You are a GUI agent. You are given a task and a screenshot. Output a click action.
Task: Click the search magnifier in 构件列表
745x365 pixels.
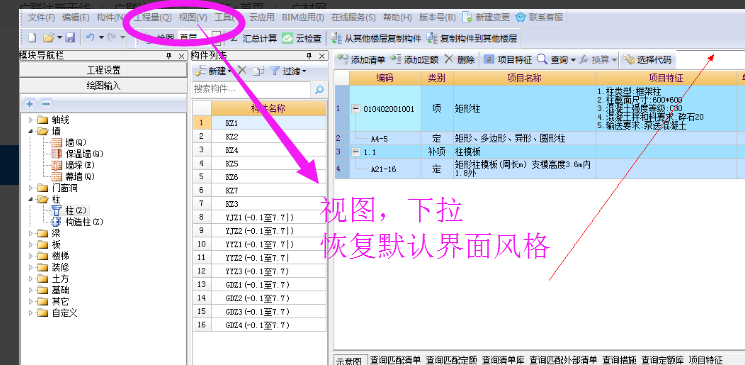(319, 89)
